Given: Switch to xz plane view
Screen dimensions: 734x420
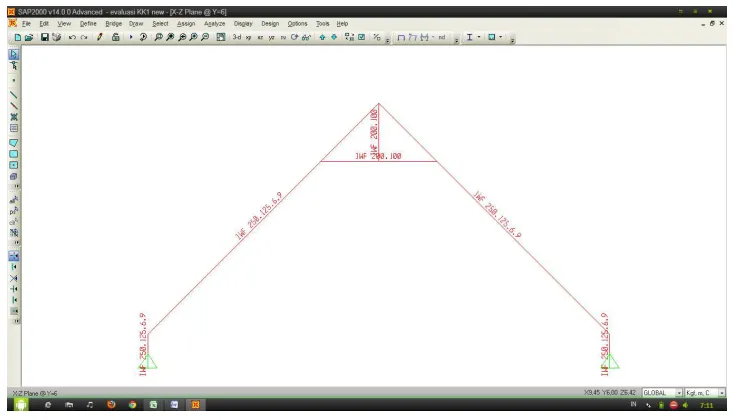Looking at the screenshot, I should 260,37.
